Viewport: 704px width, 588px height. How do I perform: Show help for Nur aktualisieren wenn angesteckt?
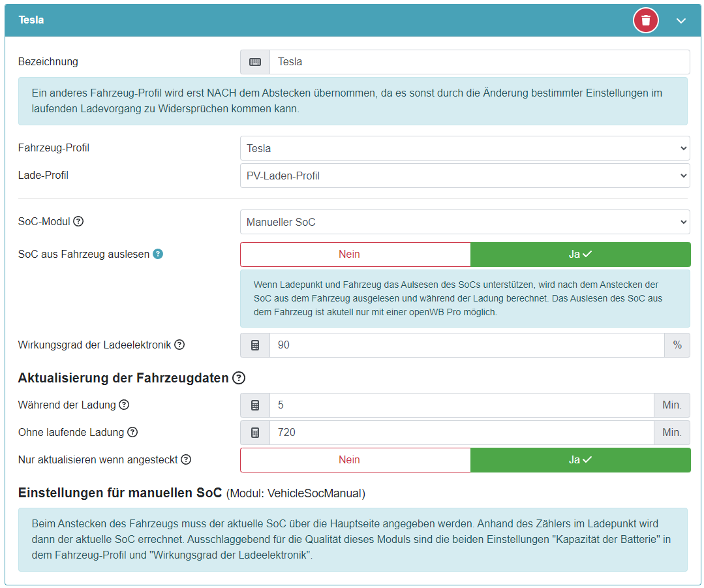186,459
